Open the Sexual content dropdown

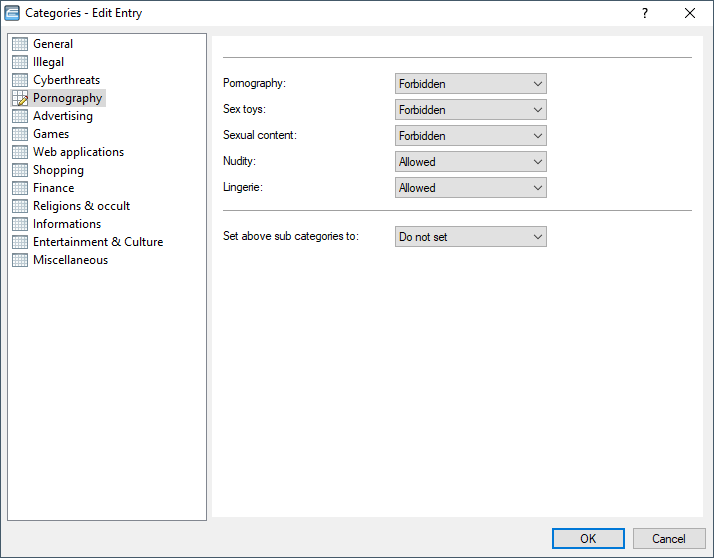pos(470,136)
